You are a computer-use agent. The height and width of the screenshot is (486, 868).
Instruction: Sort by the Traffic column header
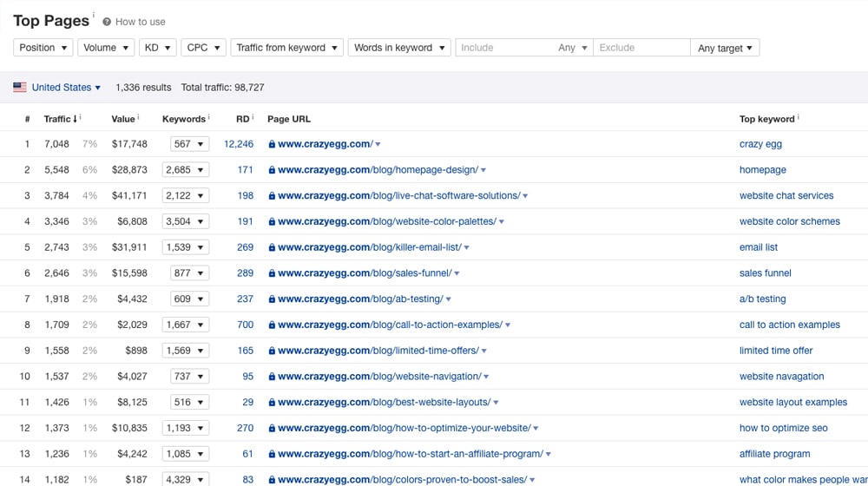(60, 119)
